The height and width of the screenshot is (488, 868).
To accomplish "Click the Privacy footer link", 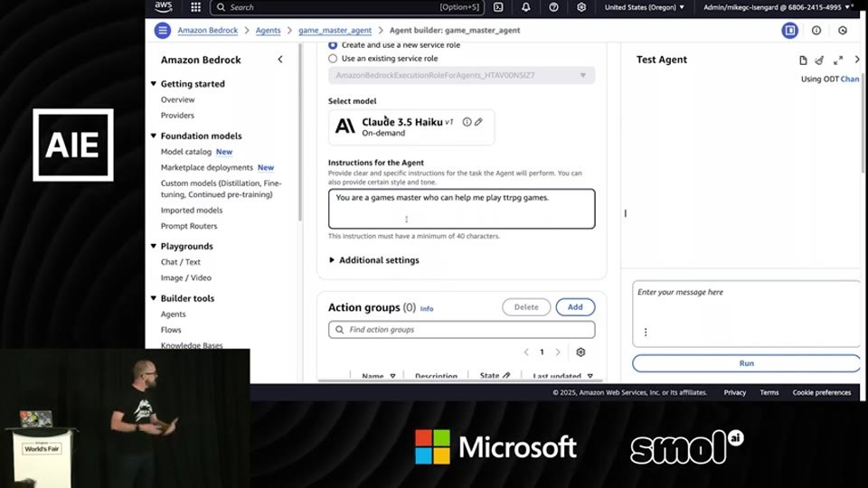I will tap(734, 392).
